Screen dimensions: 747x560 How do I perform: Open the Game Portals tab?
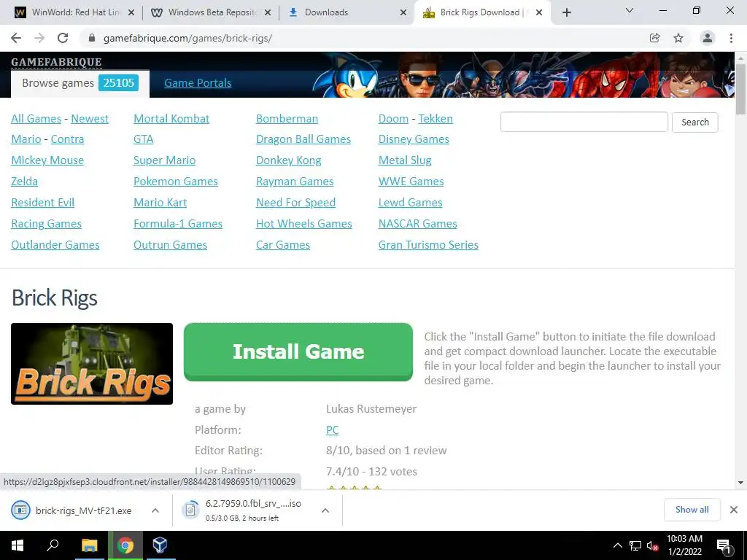tap(198, 83)
